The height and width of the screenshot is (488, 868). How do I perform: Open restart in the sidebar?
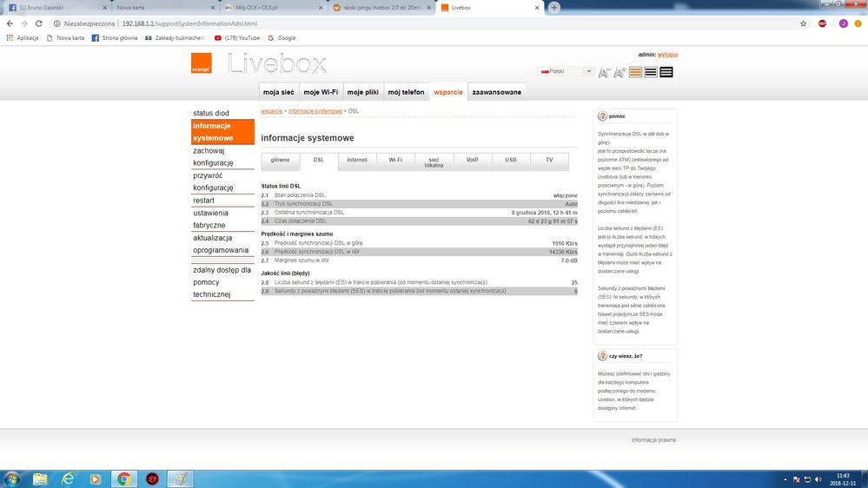point(222,201)
